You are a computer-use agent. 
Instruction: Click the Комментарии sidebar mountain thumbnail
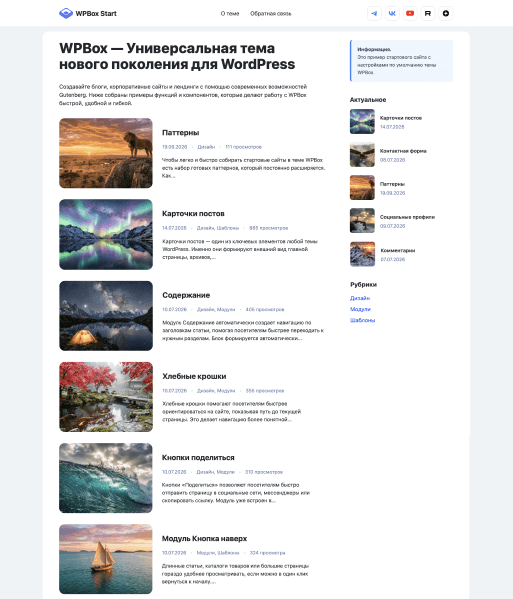pos(362,254)
